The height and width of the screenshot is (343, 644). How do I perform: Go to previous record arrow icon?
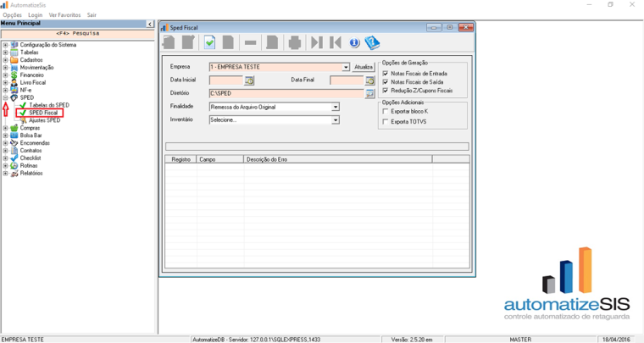coord(336,42)
